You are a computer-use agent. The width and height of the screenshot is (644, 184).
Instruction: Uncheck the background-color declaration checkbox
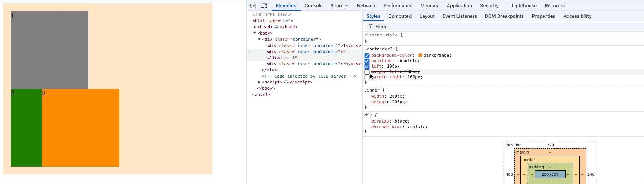pyautogui.click(x=367, y=56)
